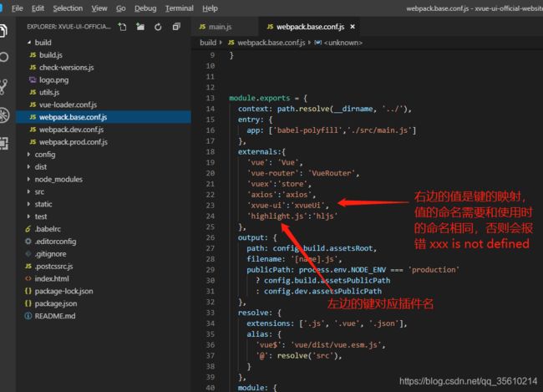Close the webpack.base.conf.js tab
Screen dimensions: 543x392
[x=353, y=27]
